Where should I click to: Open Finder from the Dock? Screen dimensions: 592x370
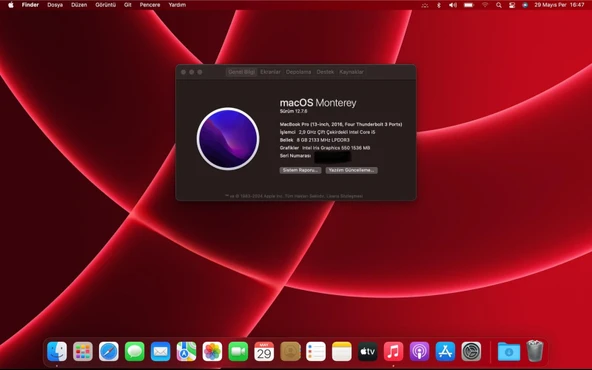click(57, 352)
